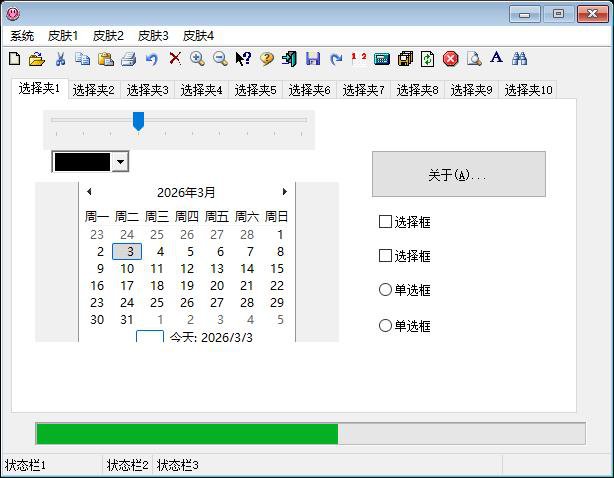The image size is (614, 478).
Task: Click the floppy disk Save icon
Action: click(x=313, y=59)
